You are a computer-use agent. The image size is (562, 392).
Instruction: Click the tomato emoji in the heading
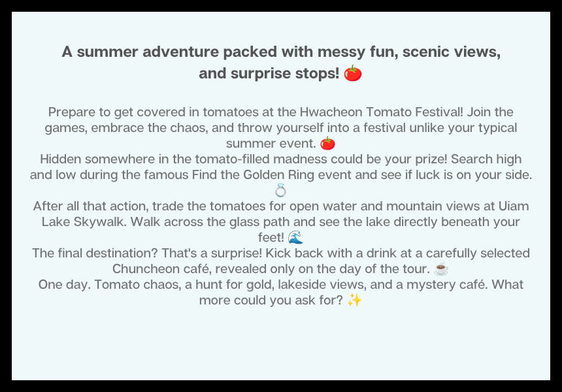coord(353,73)
